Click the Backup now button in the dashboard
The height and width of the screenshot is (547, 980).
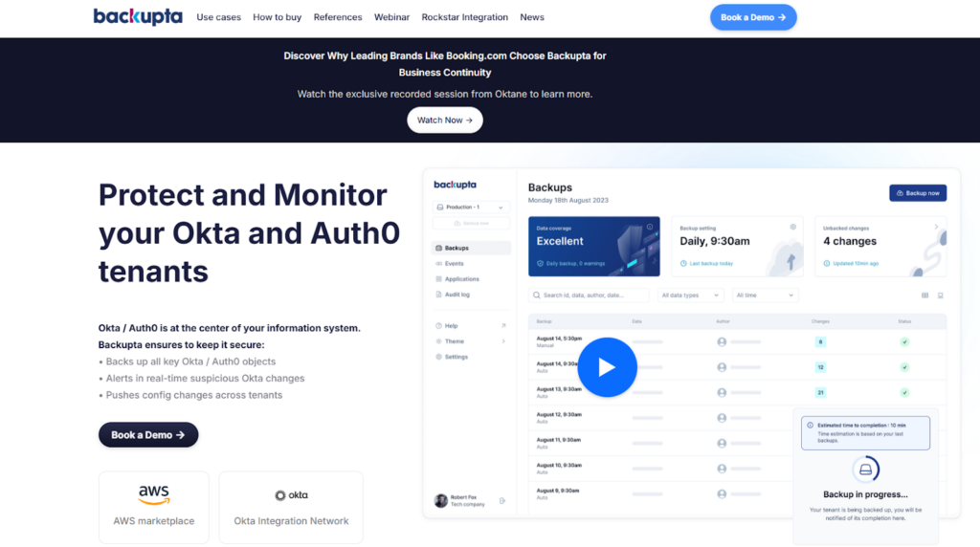tap(917, 193)
